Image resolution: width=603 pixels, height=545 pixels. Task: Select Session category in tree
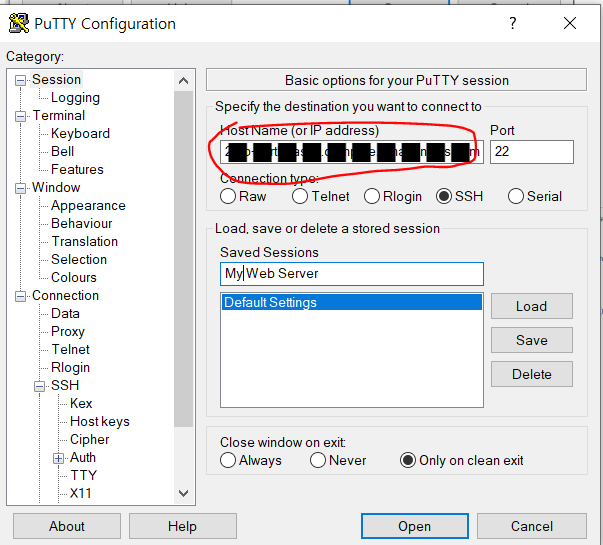coord(56,79)
